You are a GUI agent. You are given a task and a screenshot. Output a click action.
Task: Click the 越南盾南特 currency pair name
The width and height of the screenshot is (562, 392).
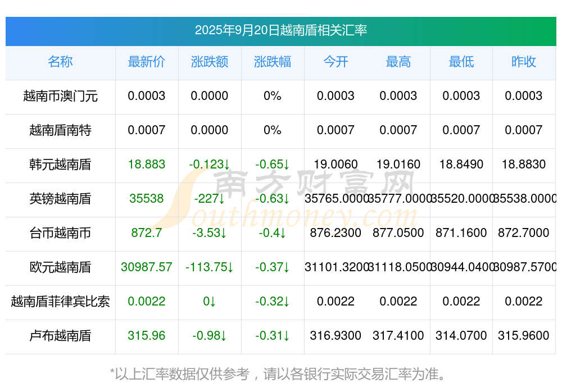(60, 130)
